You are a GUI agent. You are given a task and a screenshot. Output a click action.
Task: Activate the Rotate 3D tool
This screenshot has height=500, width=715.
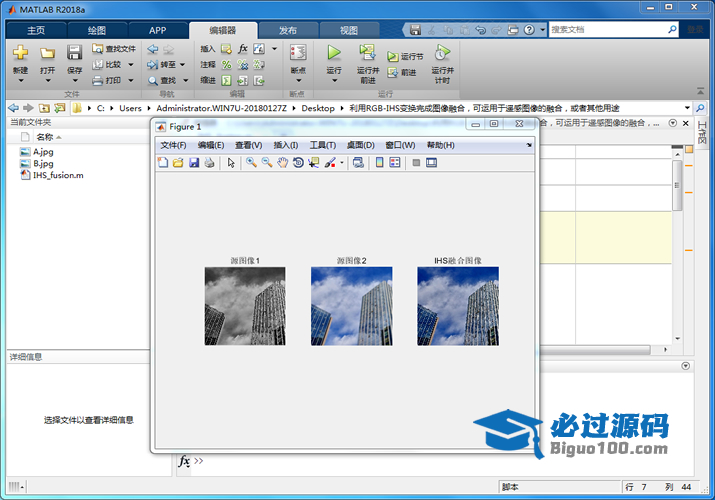coord(298,163)
